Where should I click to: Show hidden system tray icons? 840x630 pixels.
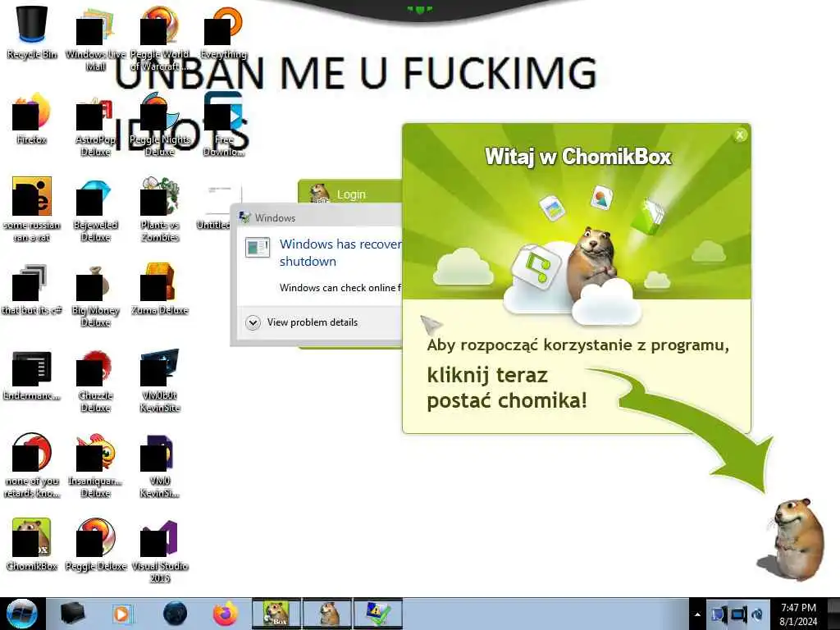coord(697,614)
